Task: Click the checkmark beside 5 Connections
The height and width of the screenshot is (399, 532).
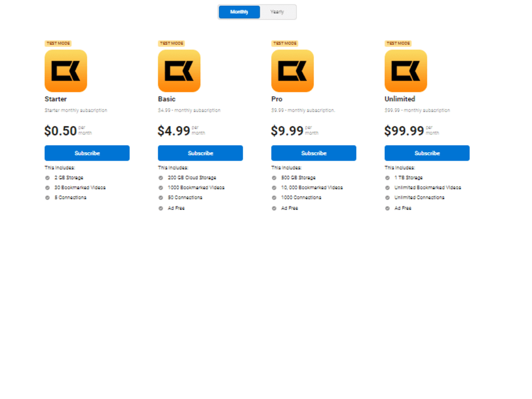Action: point(47,197)
